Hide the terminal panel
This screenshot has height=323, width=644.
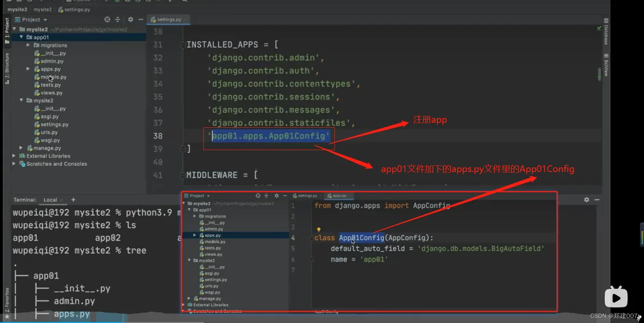tap(596, 200)
